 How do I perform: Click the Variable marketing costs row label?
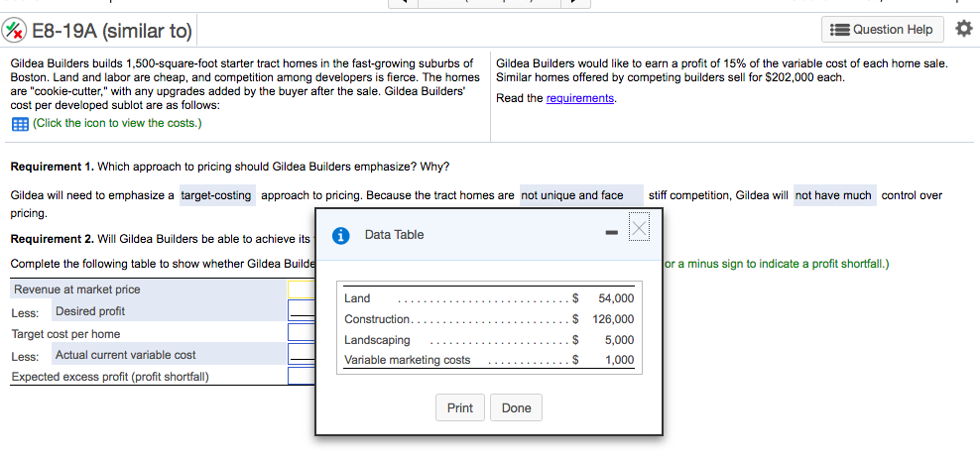point(408,360)
